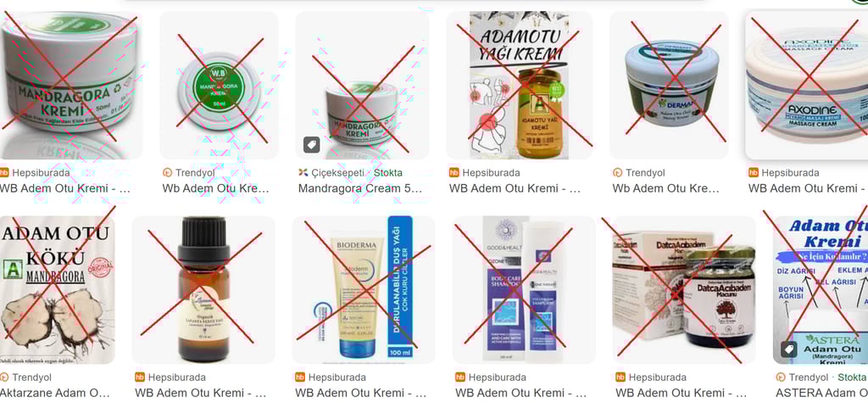Viewport: 868px width, 403px height.
Task: Open the Aktarzane Adam Otu listing title
Action: pyautogui.click(x=55, y=394)
